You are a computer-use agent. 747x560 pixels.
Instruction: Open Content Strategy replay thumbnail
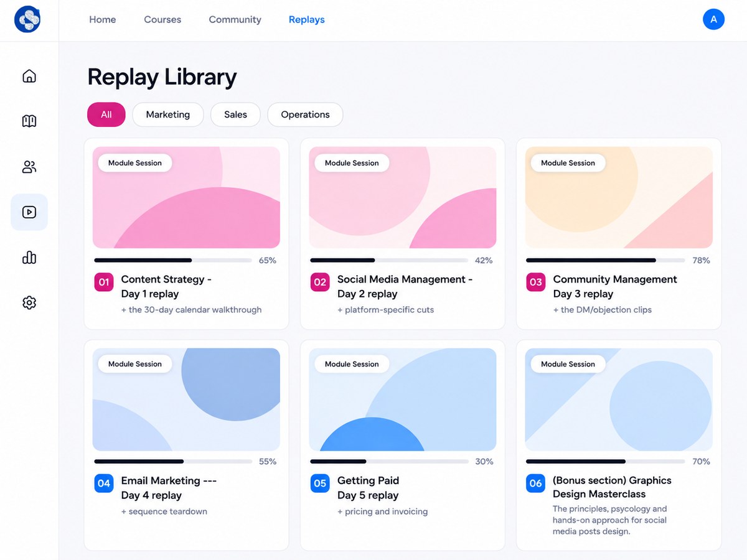coord(186,198)
